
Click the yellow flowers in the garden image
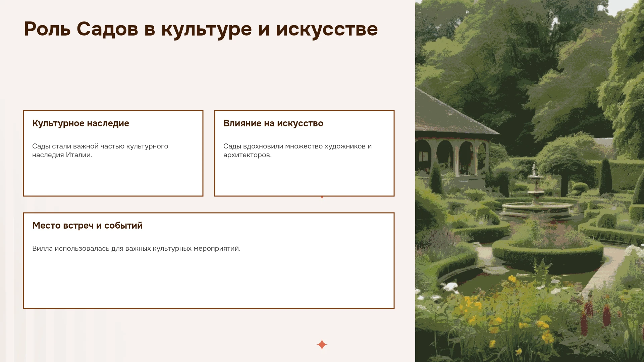tap(503, 312)
